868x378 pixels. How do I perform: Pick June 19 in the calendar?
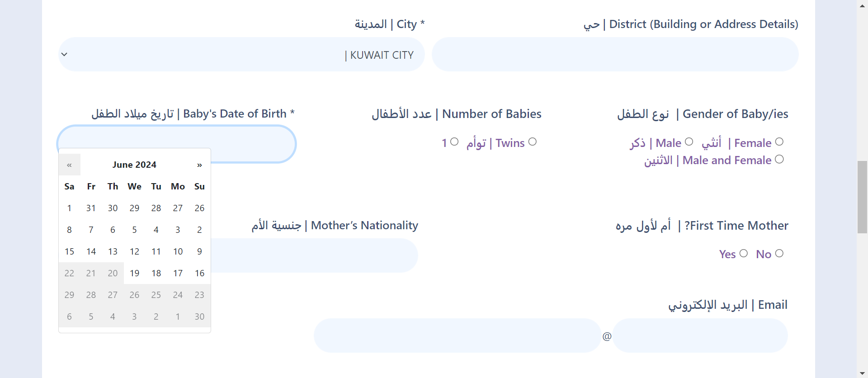coord(134,274)
